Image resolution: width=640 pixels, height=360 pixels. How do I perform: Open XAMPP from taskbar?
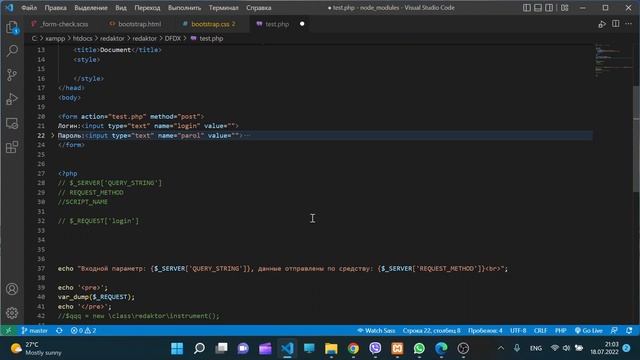pyautogui.click(x=397, y=348)
